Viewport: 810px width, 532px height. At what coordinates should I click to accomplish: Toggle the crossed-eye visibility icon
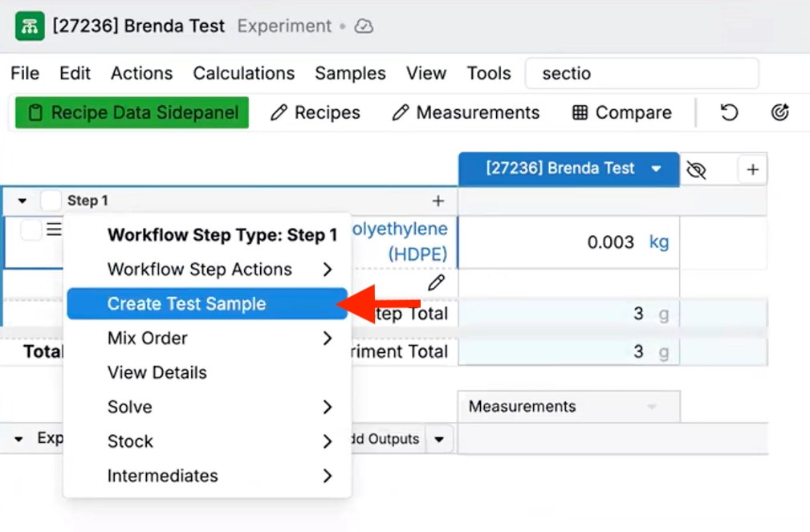click(697, 169)
